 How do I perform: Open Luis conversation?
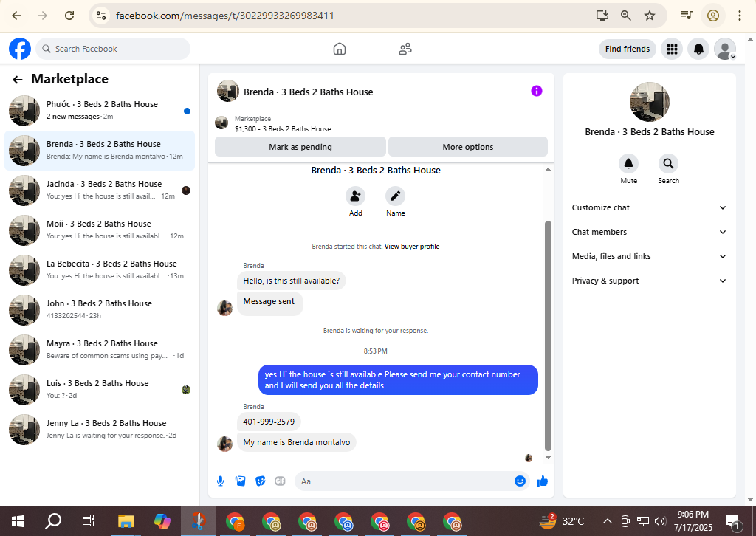coord(100,390)
